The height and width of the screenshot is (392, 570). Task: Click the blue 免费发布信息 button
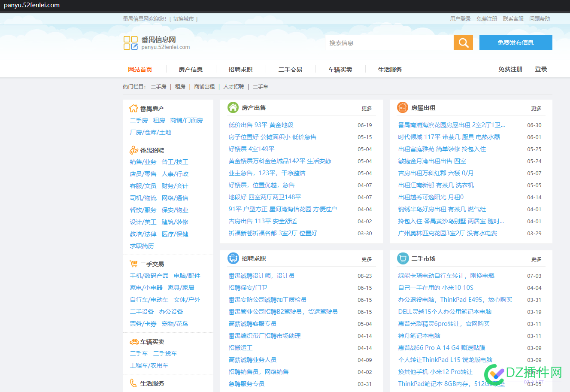point(515,43)
